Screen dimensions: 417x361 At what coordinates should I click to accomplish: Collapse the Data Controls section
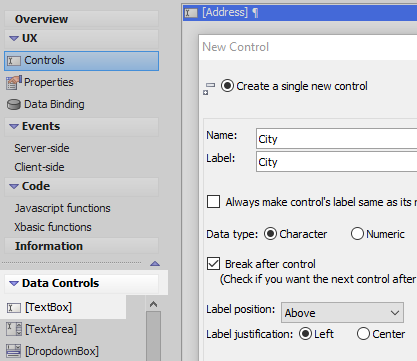14,284
